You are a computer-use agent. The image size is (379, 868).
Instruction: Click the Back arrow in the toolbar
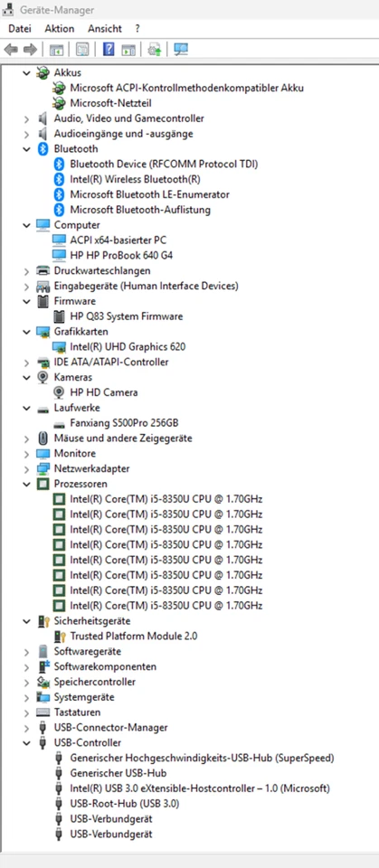point(11,50)
